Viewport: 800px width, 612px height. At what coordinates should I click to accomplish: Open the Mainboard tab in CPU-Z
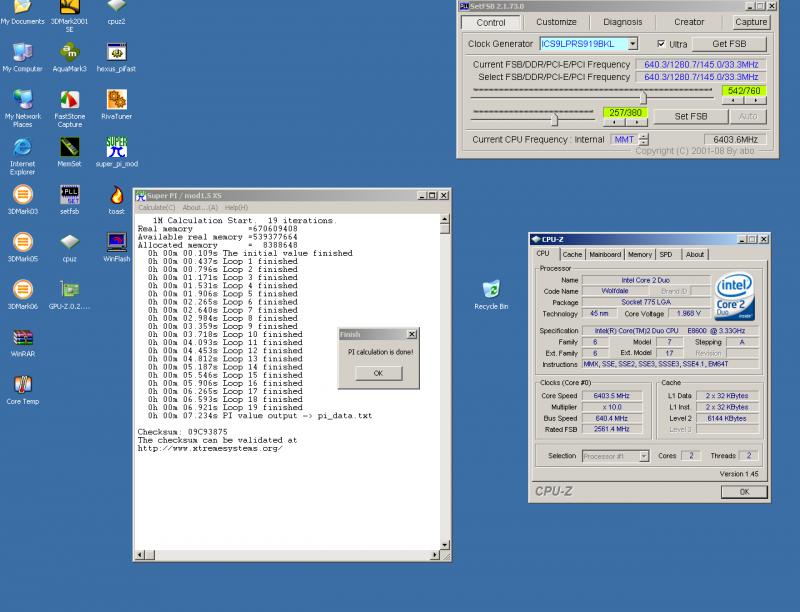pos(605,254)
